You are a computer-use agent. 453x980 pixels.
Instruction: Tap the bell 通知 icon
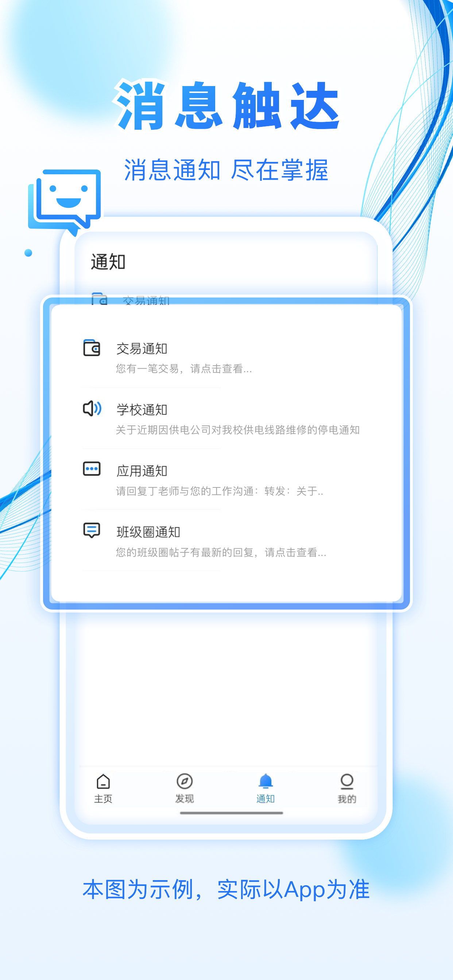(266, 781)
